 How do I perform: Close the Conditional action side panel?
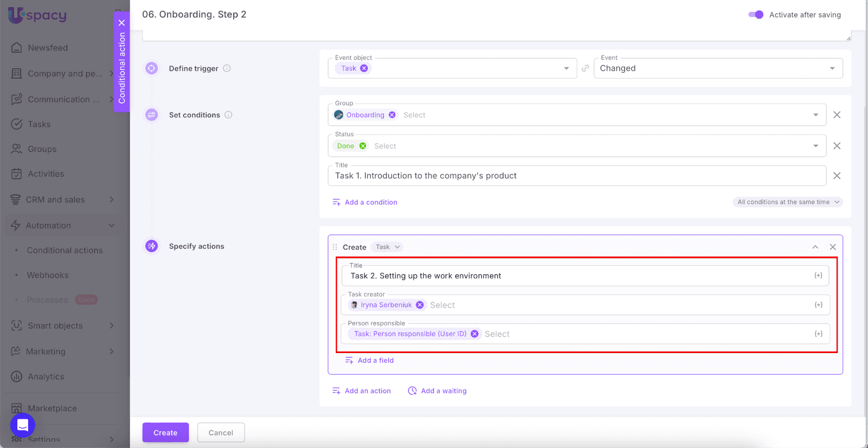[x=122, y=23]
